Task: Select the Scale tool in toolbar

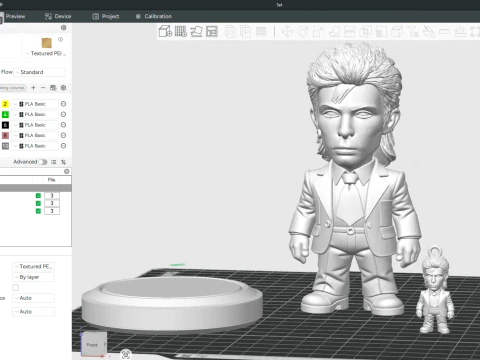Action: point(318,32)
